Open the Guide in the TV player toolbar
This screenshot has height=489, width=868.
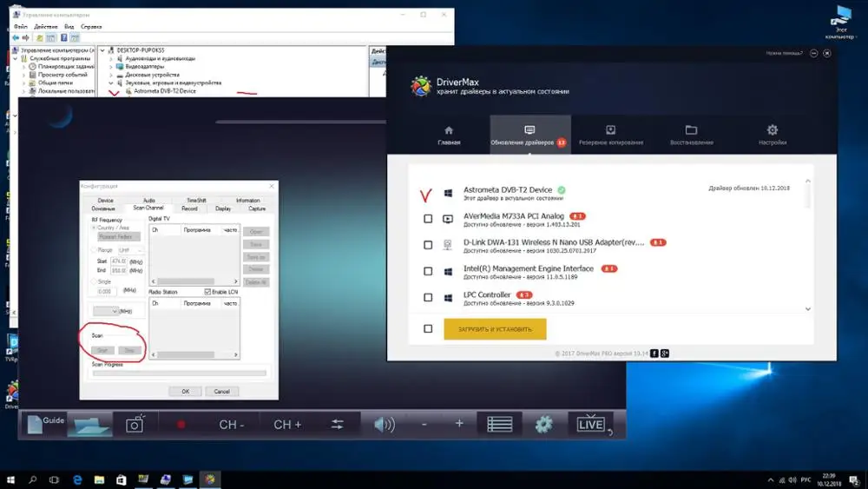[x=45, y=424]
